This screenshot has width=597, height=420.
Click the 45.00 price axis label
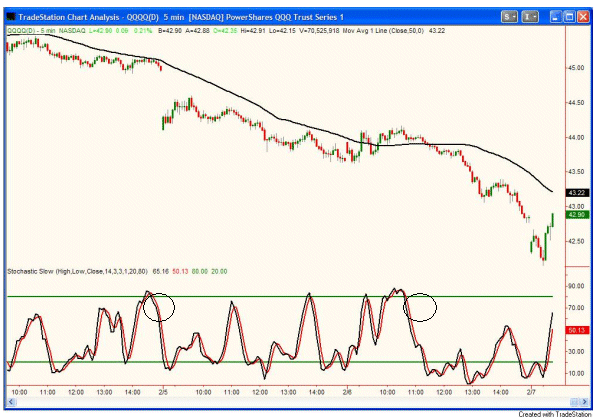point(576,68)
